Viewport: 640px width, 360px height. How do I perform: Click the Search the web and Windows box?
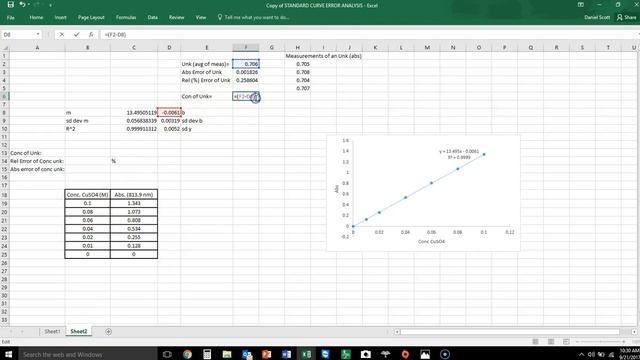tap(87, 354)
